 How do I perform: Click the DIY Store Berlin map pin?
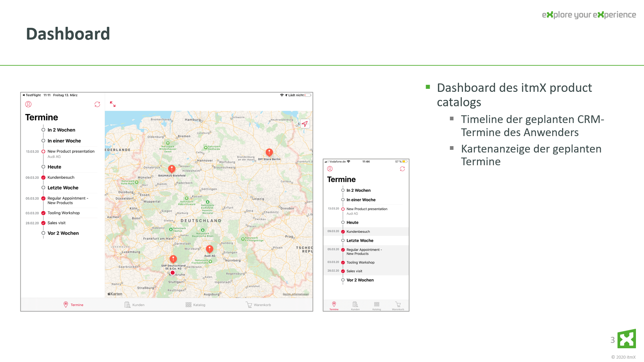269,153
